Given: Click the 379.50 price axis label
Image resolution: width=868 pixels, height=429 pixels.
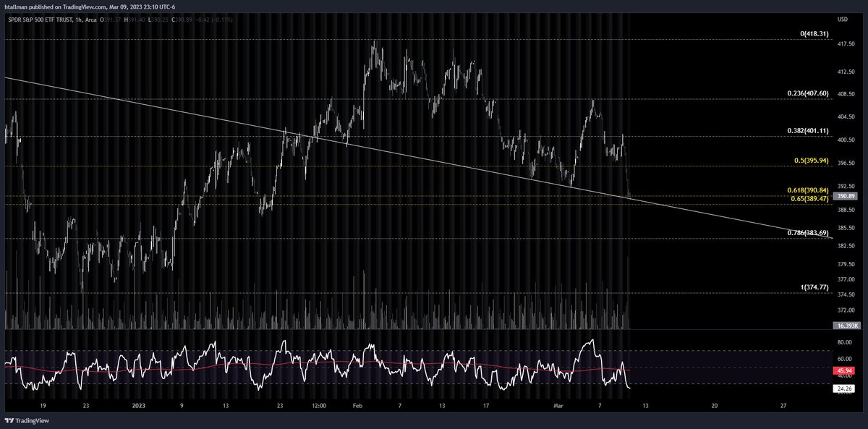Looking at the screenshot, I should pos(845,264).
